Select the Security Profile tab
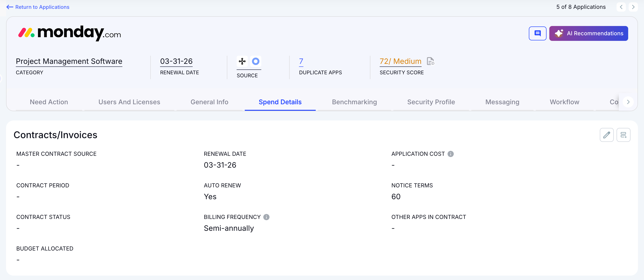The image size is (644, 280). click(431, 102)
